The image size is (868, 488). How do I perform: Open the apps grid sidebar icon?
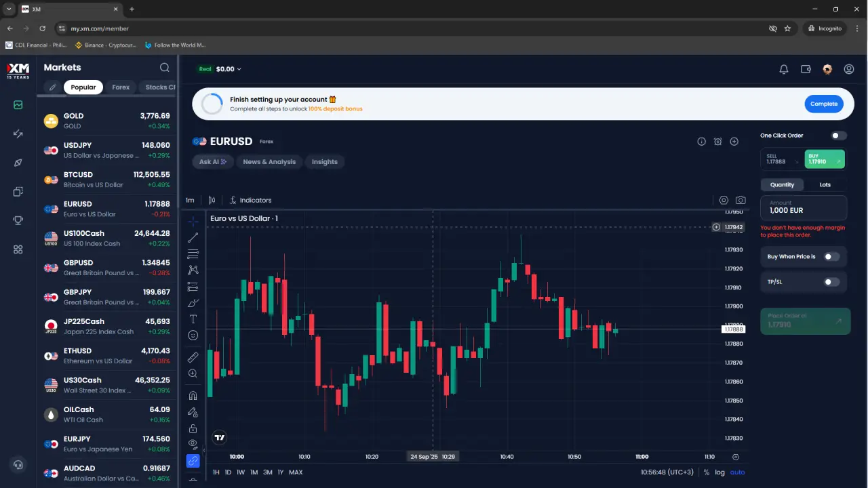(x=18, y=249)
